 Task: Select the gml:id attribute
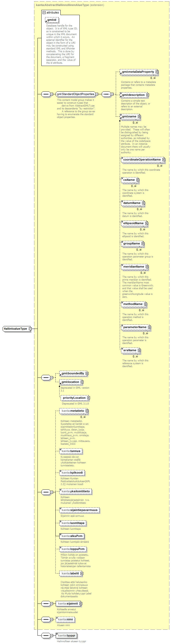click(52, 20)
